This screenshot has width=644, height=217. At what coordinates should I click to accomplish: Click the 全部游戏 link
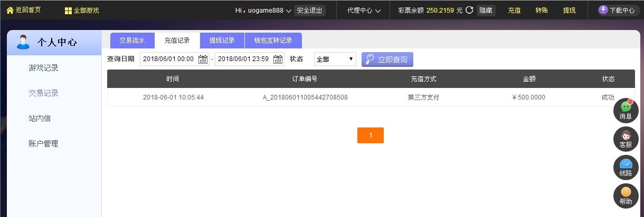click(x=86, y=11)
